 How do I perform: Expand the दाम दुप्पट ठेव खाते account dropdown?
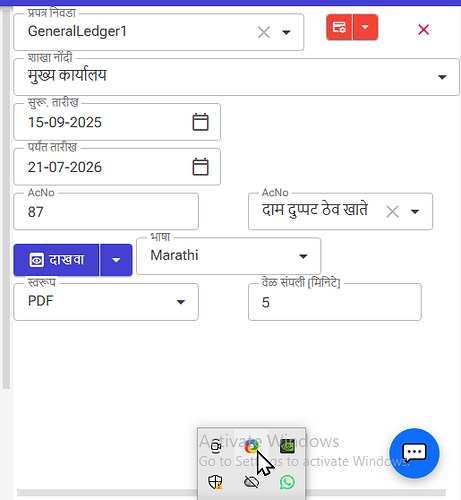pos(415,211)
